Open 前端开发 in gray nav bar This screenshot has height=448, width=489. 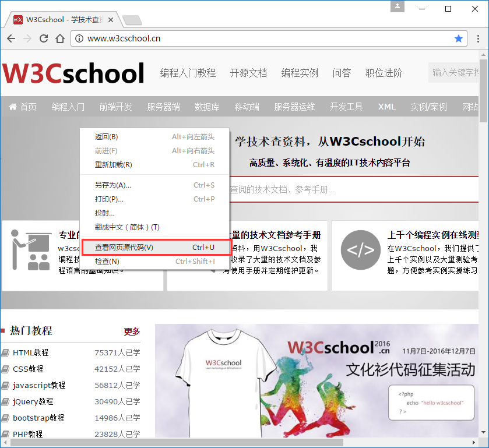pyautogui.click(x=116, y=107)
